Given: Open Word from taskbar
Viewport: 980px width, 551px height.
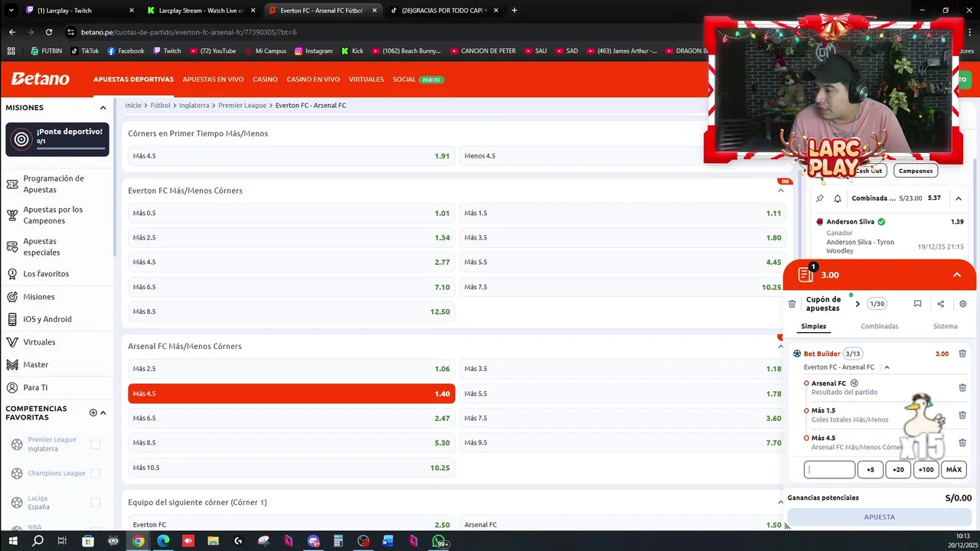Looking at the screenshot, I should pyautogui.click(x=388, y=541).
